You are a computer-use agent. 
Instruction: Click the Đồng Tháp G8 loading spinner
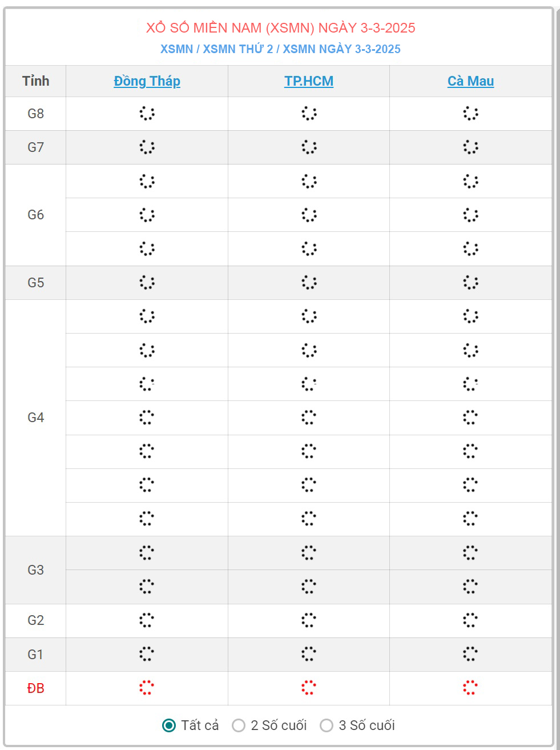tap(147, 113)
